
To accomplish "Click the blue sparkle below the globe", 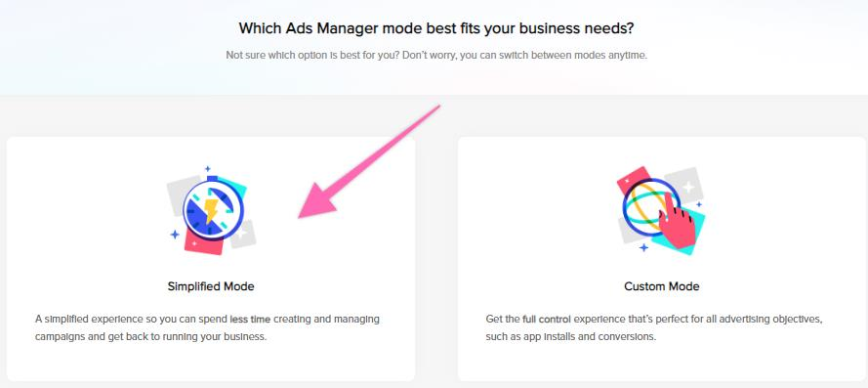I will click(643, 247).
